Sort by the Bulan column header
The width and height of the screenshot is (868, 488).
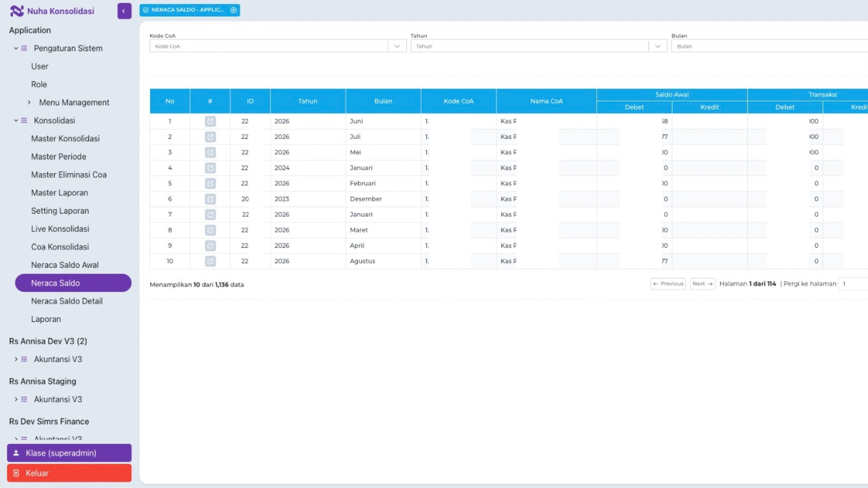(383, 101)
